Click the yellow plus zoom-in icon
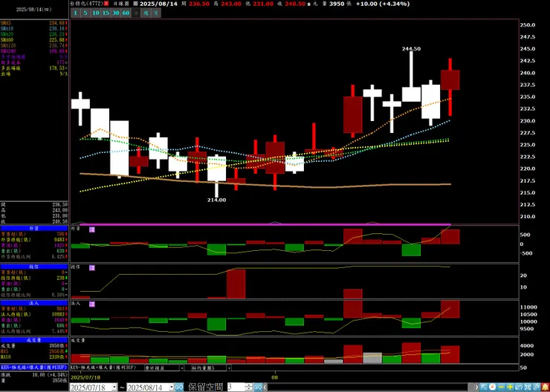The height and width of the screenshot is (392, 550). coord(511,387)
